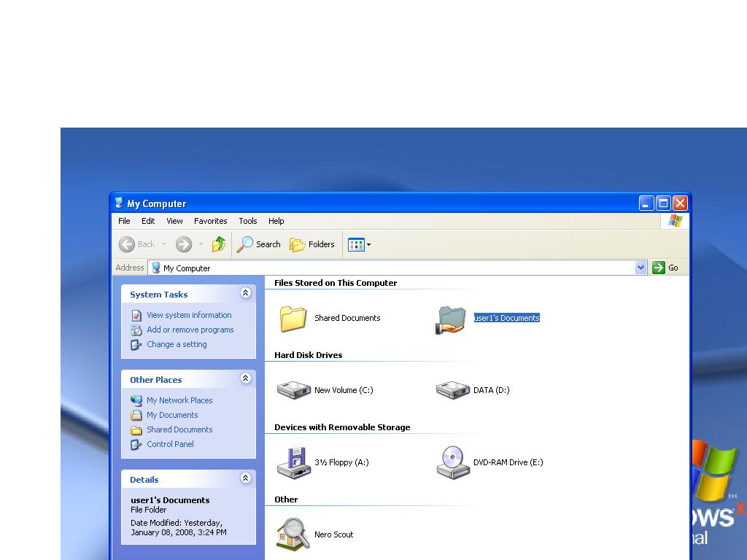Open the Views dropdown in toolbar

tap(360, 244)
